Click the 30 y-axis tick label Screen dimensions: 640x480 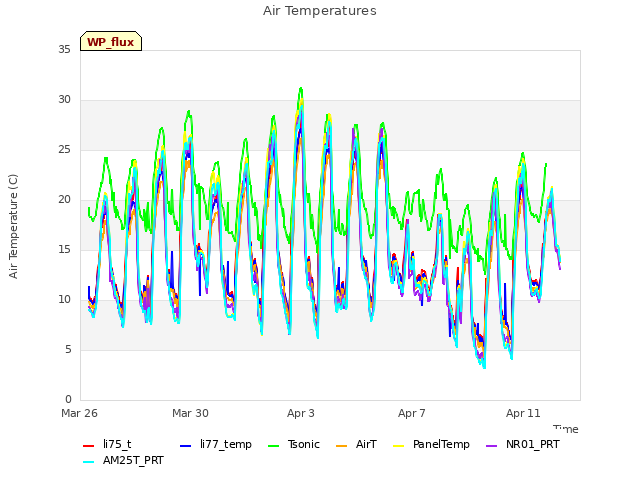(x=64, y=100)
